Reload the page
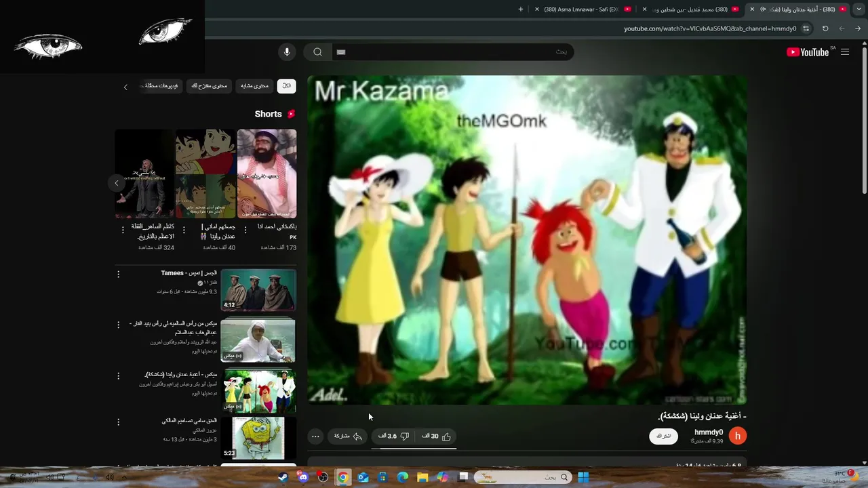Image resolution: width=868 pixels, height=488 pixels. click(825, 28)
